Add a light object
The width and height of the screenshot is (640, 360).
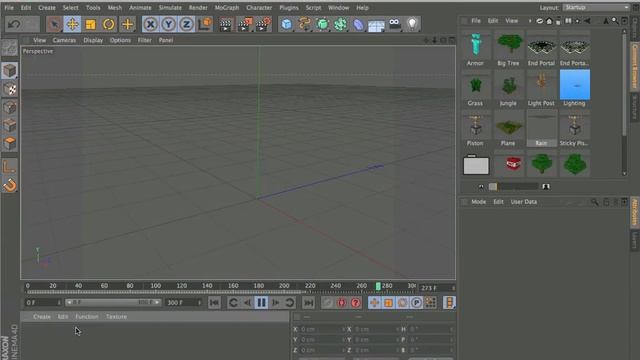413,24
